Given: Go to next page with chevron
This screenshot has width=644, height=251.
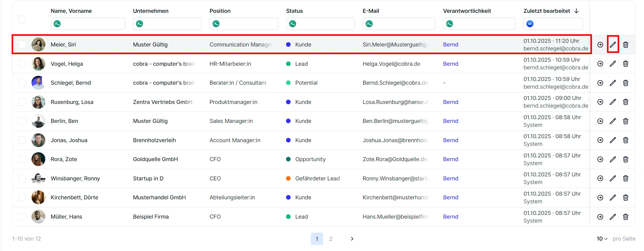Looking at the screenshot, I should 352,239.
